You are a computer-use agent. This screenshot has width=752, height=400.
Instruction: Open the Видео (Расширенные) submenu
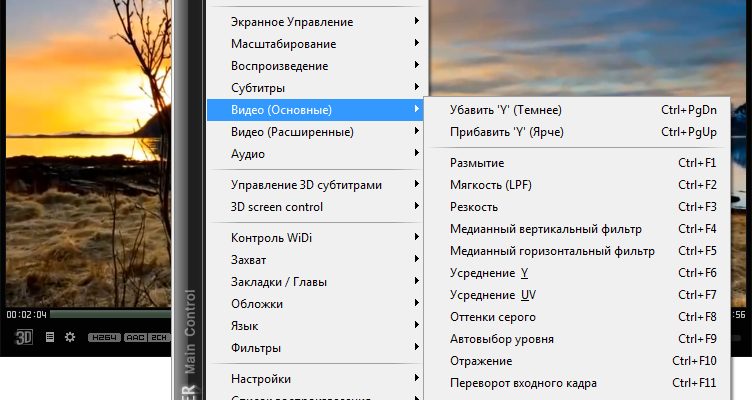pyautogui.click(x=315, y=132)
